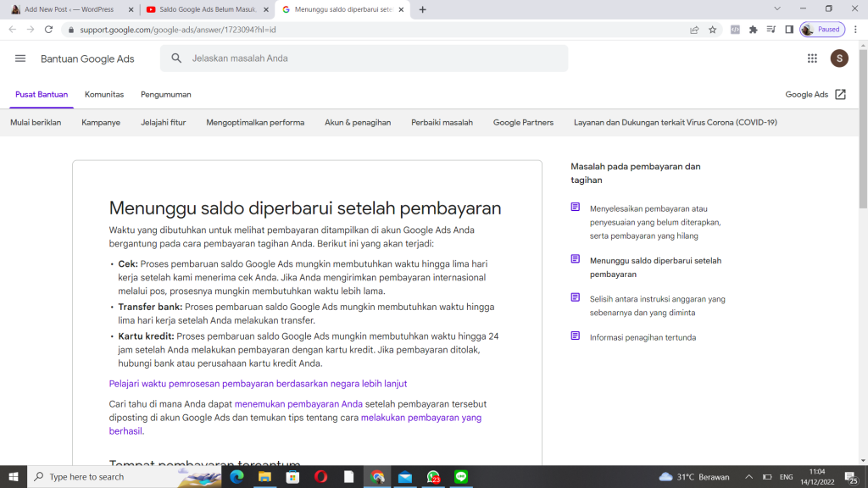Open WhatsApp from the taskbar
This screenshot has width=868, height=488.
[434, 477]
